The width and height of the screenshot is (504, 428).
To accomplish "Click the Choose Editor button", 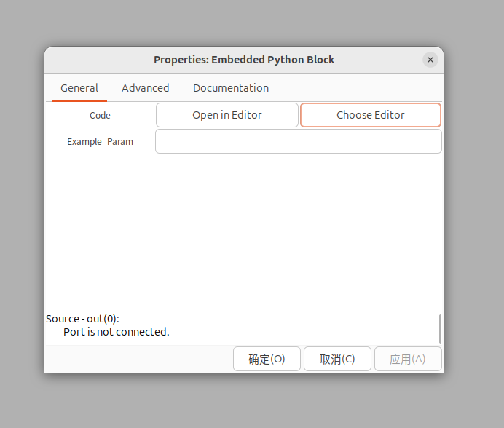I will click(370, 115).
